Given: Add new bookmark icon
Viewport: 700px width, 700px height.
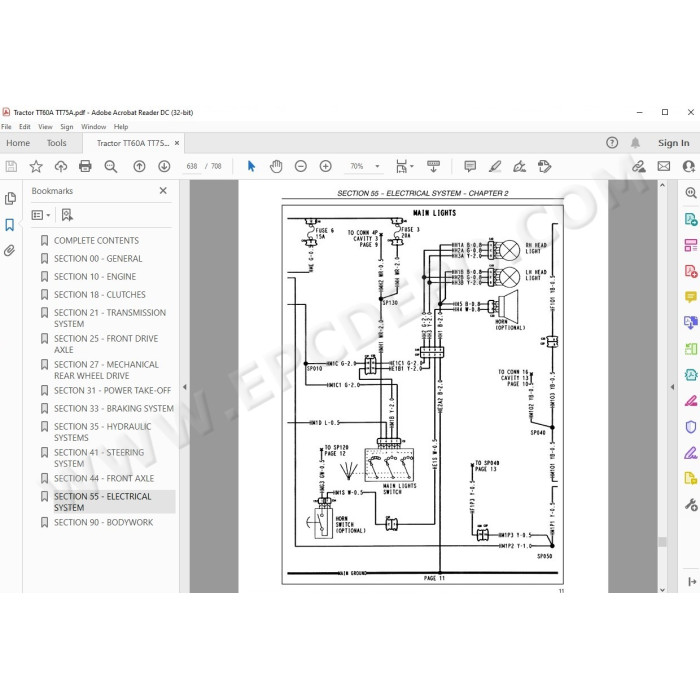Looking at the screenshot, I should (67, 215).
